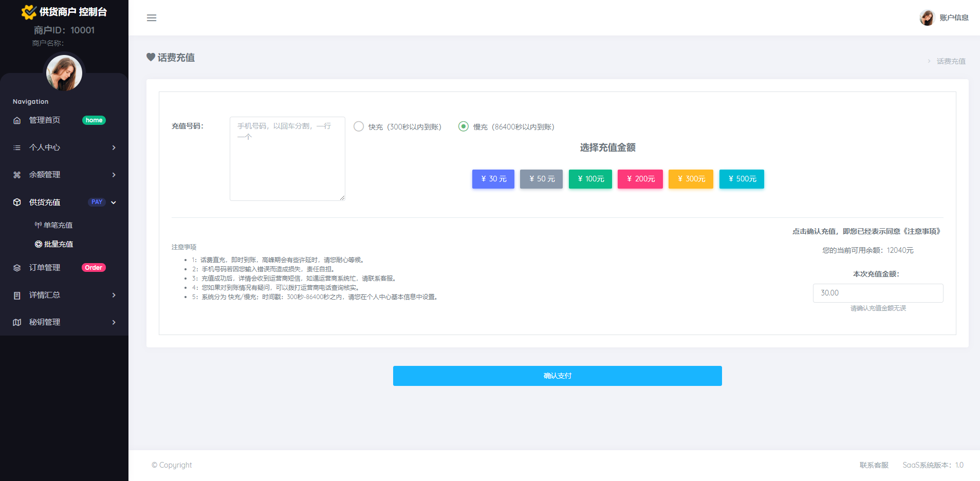Select the 快充 300秒 radio option
The height and width of the screenshot is (481, 980).
[359, 126]
